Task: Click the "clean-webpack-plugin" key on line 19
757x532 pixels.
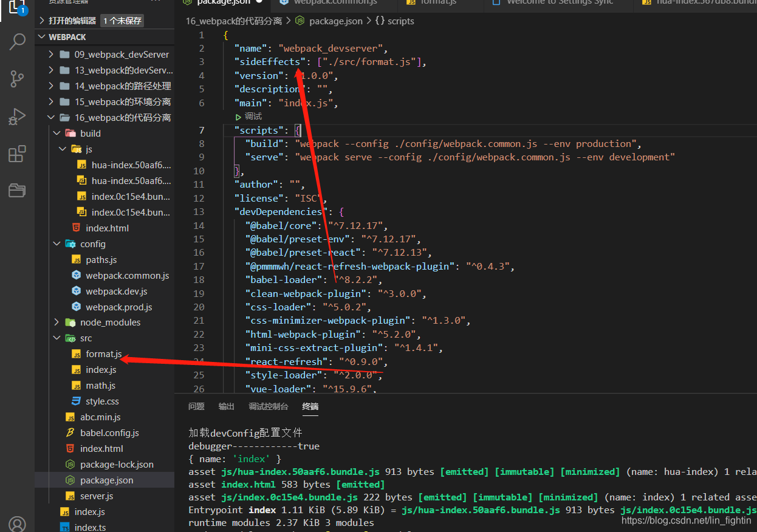Action: 306,293
